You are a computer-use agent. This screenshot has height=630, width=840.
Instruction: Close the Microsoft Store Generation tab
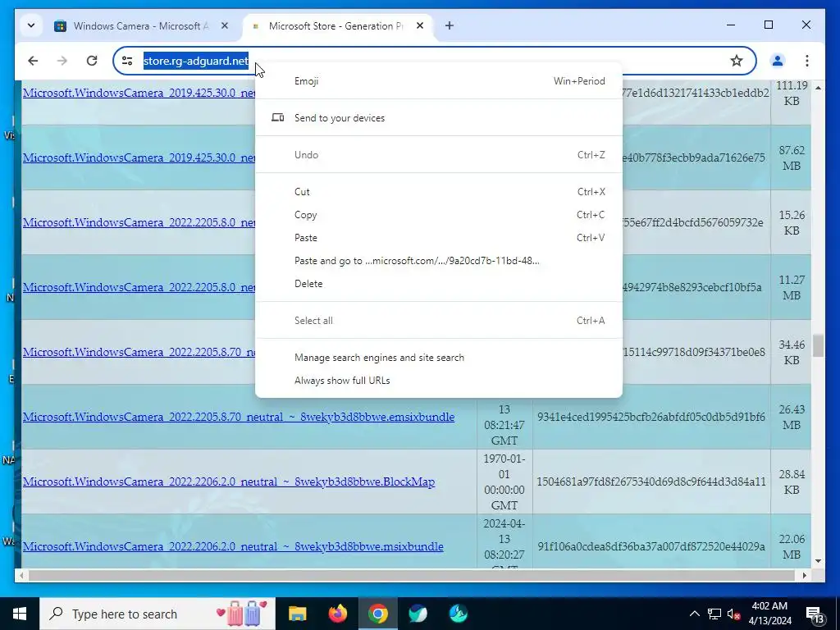coord(420,25)
